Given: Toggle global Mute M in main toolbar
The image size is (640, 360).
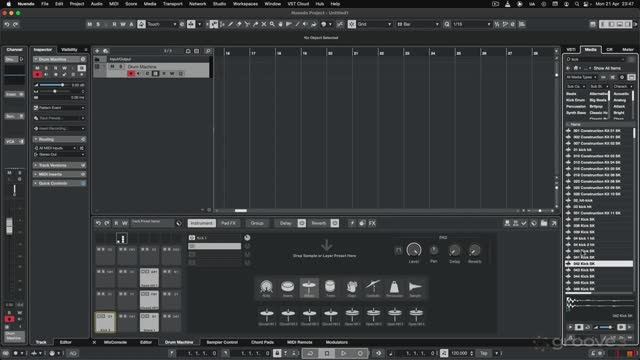Looking at the screenshot, I should [89, 24].
